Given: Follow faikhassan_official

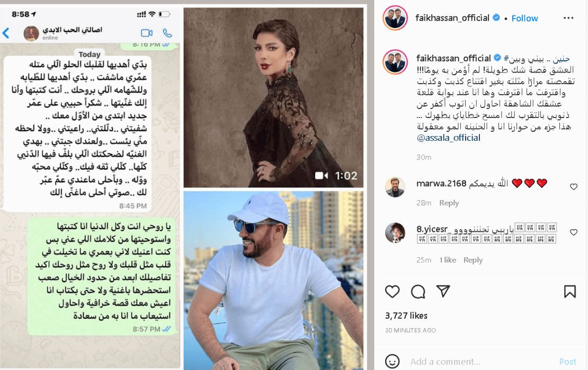Looking at the screenshot, I should tap(524, 19).
